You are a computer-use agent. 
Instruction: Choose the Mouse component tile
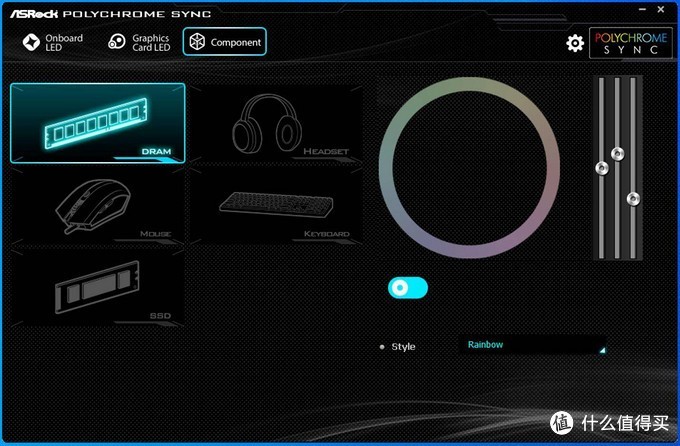tap(98, 206)
